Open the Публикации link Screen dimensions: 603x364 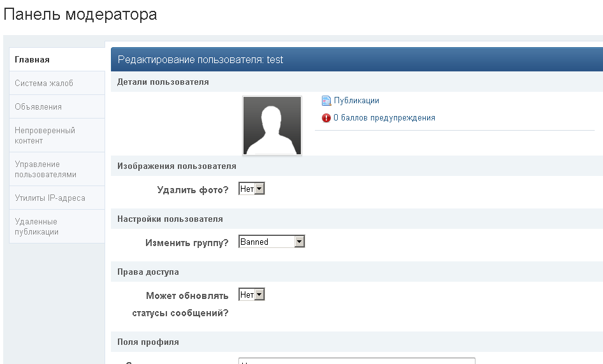tap(356, 101)
